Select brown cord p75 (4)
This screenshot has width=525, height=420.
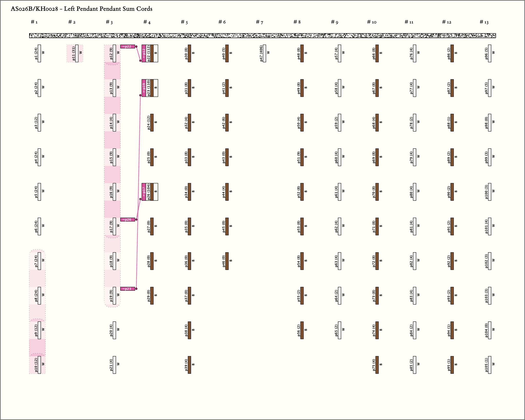point(377,365)
